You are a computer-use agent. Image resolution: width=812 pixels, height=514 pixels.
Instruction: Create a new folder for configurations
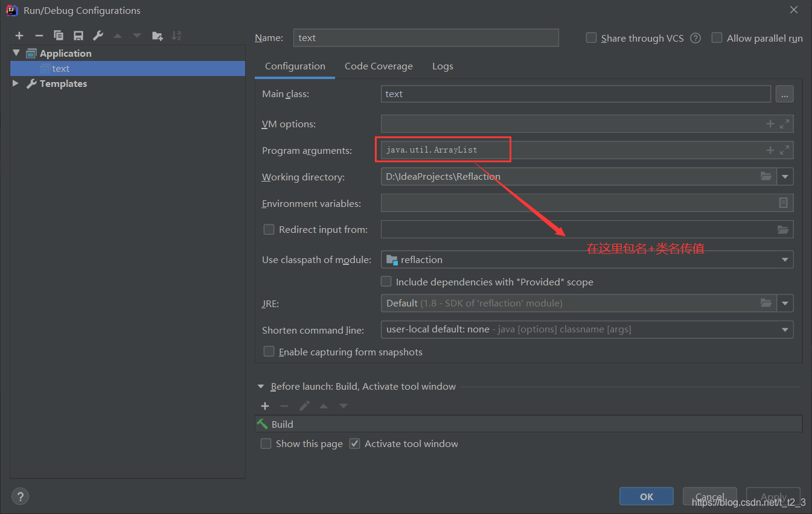click(x=157, y=36)
